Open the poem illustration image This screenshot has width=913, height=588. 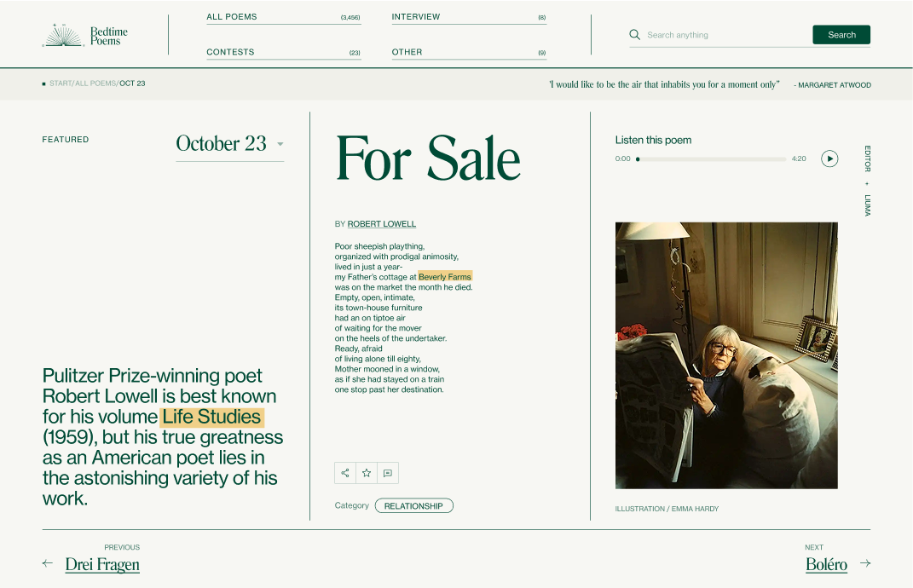click(x=726, y=355)
